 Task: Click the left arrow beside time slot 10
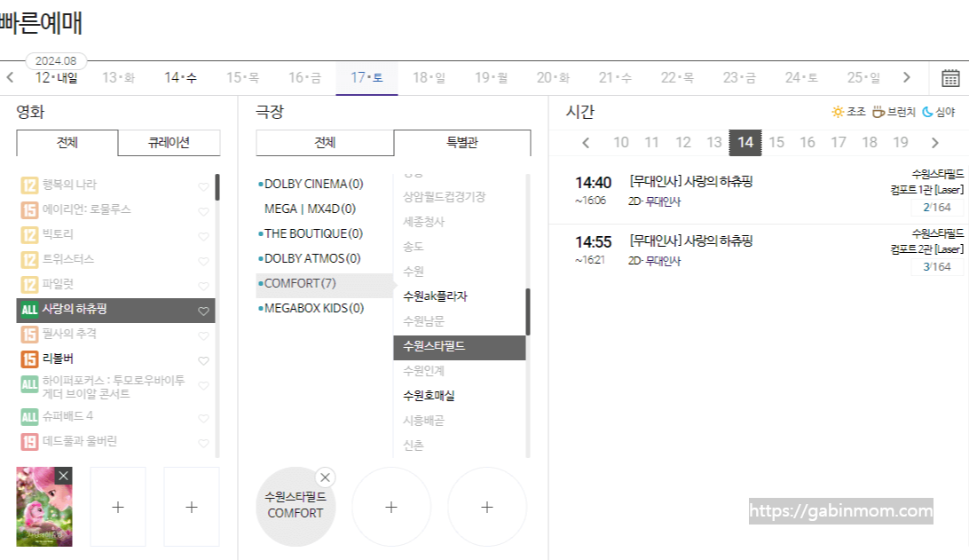[x=586, y=142]
